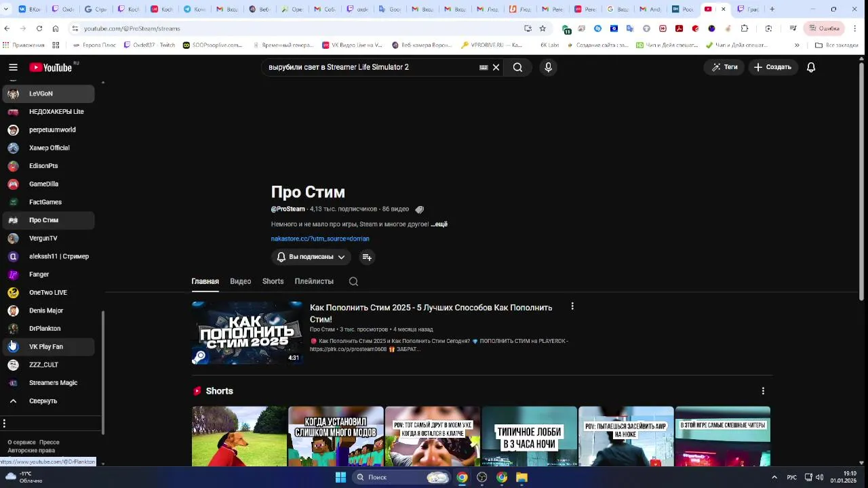Open the LeVGoN subscription
This screenshot has height=488, width=868.
pos(47,94)
